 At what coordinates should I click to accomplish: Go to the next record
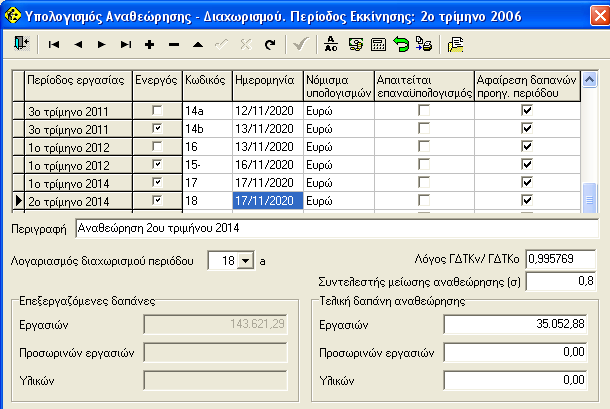click(102, 44)
